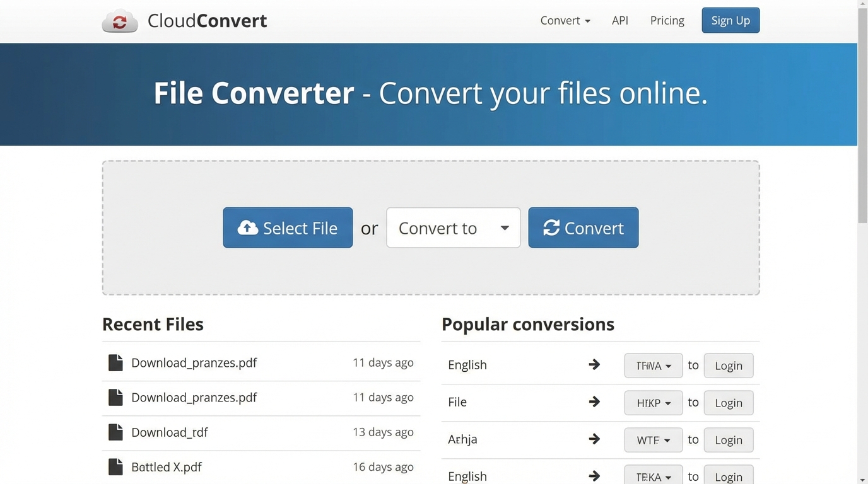Open the HIKP format dropdown
868x484 pixels.
(653, 403)
